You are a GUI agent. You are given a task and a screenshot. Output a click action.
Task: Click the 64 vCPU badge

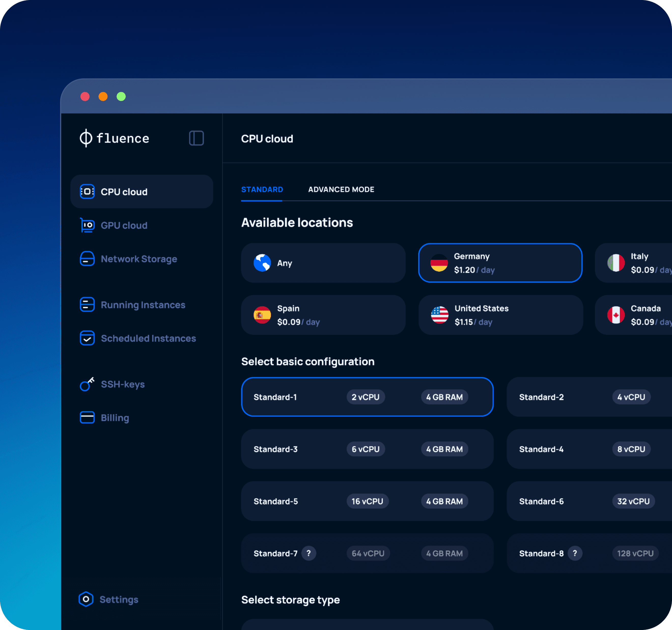368,553
